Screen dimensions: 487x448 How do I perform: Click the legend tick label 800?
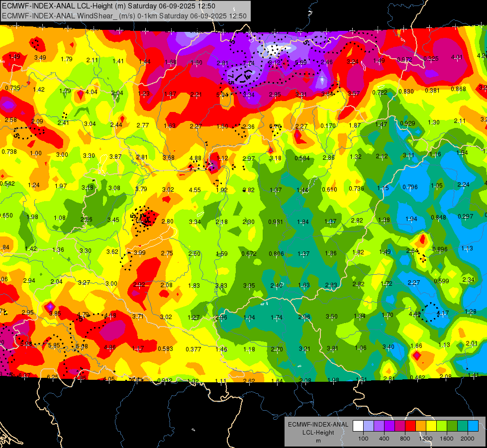tap(405, 439)
